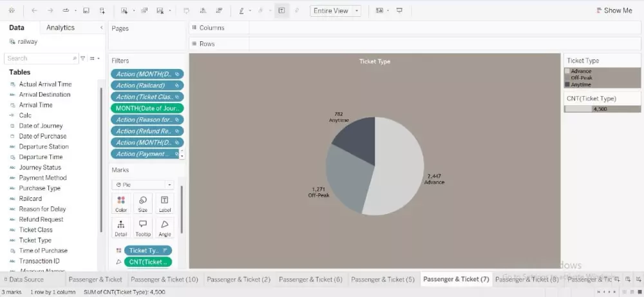Screen dimensions: 644x297
Task: Open the Passenger & Ticket (6) sheet tab
Action: pyautogui.click(x=310, y=280)
